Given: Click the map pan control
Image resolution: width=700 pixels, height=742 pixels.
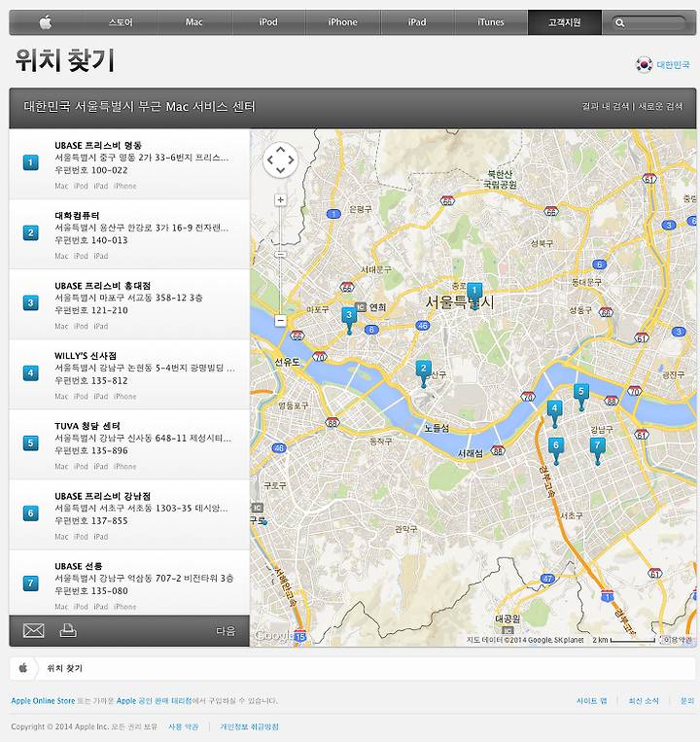Looking at the screenshot, I should pos(280,159).
